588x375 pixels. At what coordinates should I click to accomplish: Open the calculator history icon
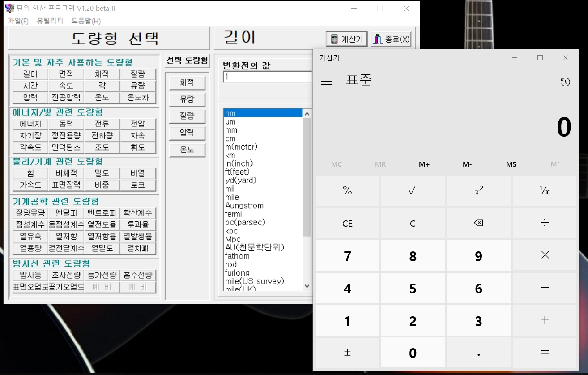565,82
